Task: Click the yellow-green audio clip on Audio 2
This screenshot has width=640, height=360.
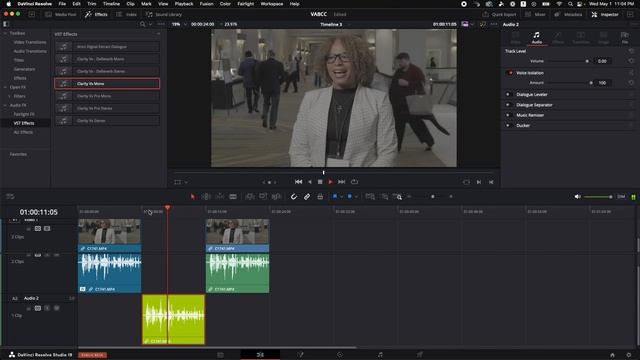Action: click(x=173, y=320)
